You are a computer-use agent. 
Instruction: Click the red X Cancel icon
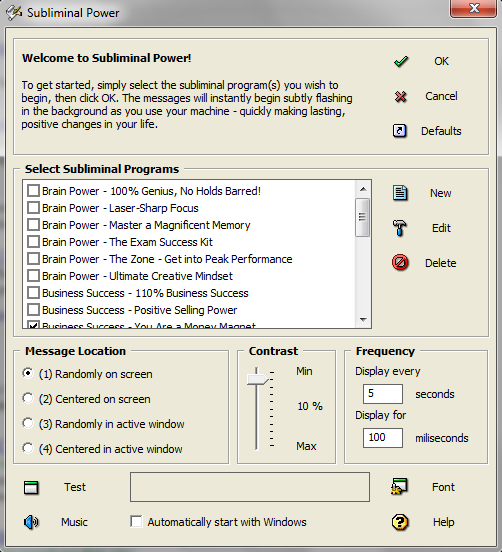pos(401,96)
